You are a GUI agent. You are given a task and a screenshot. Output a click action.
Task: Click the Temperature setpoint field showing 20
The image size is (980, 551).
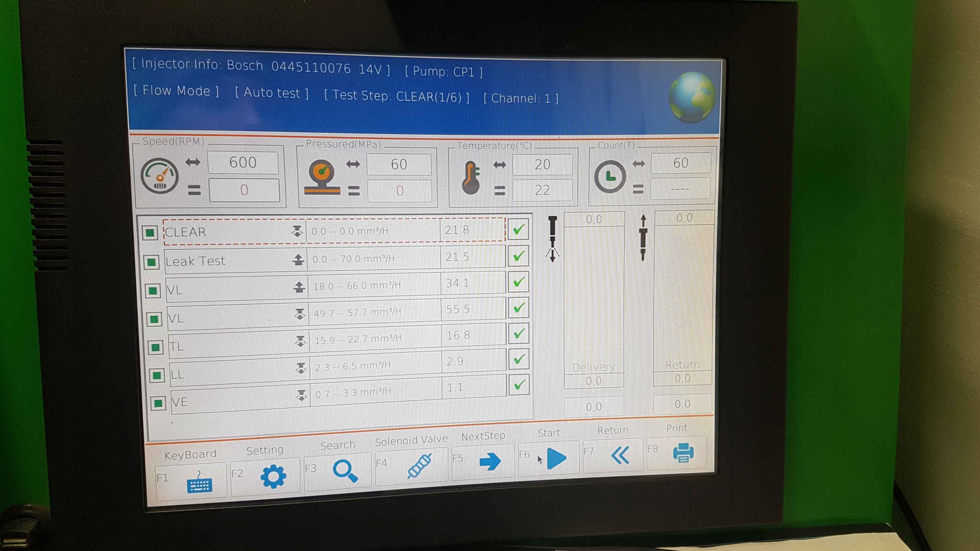click(542, 165)
